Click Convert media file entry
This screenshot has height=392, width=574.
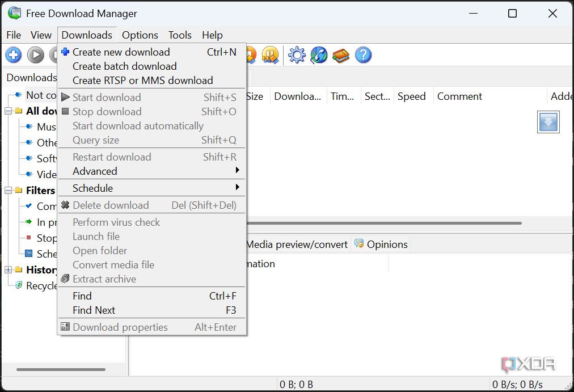(152, 265)
